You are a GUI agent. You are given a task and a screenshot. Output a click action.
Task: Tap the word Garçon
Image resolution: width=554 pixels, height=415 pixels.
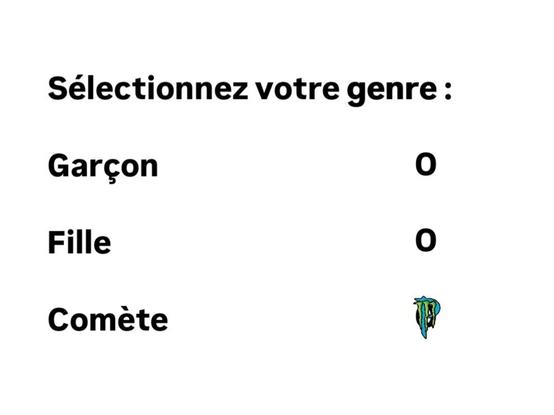103,167
